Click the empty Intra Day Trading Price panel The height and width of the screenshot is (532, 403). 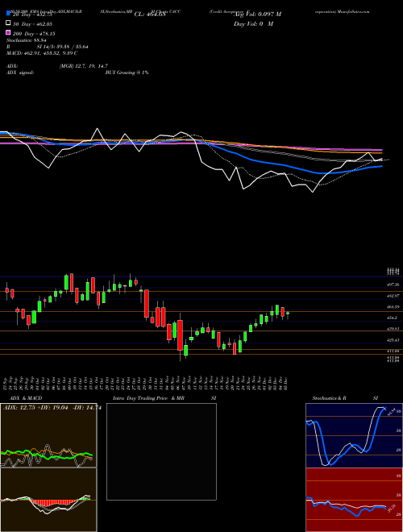(161, 451)
